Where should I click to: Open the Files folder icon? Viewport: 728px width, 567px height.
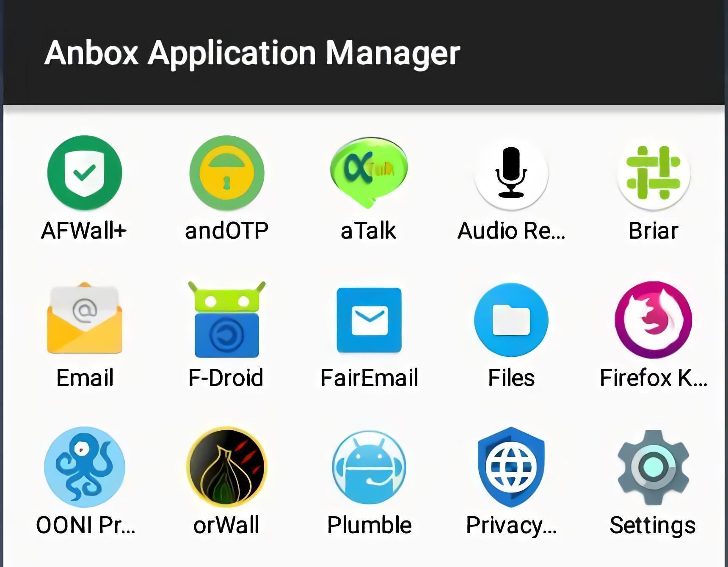(x=511, y=319)
